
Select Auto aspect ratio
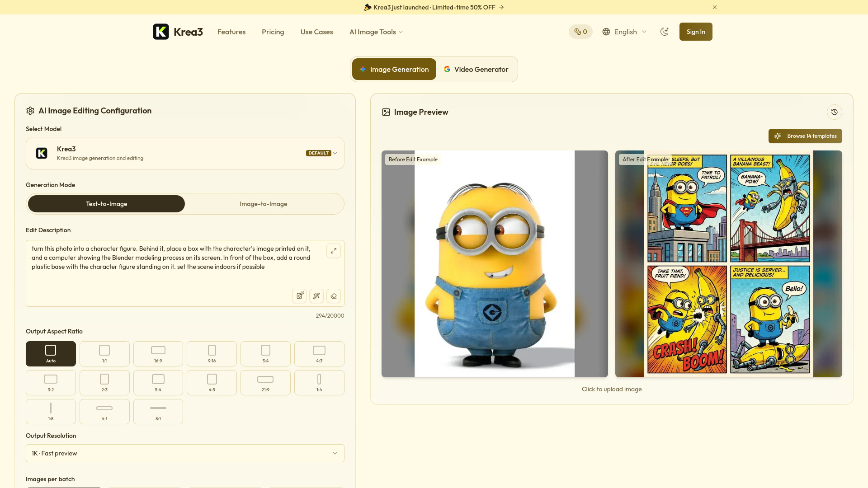coord(51,354)
